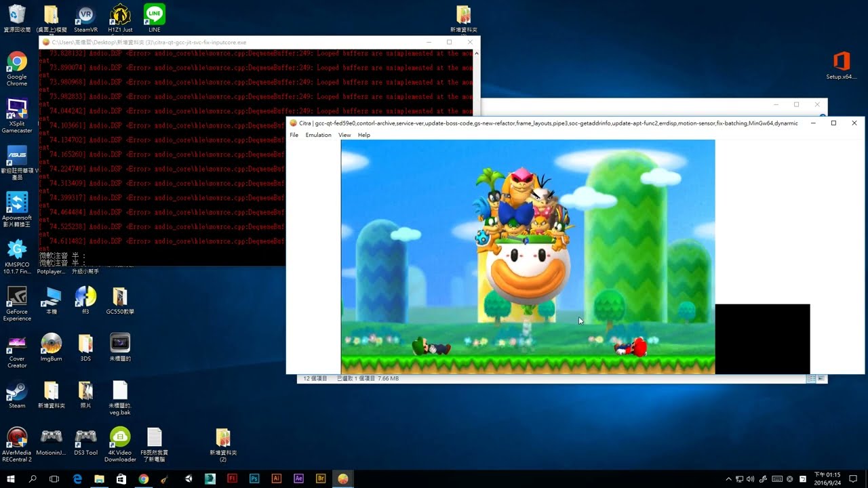Open Task View on the taskbar
The image size is (868, 488).
54,479
